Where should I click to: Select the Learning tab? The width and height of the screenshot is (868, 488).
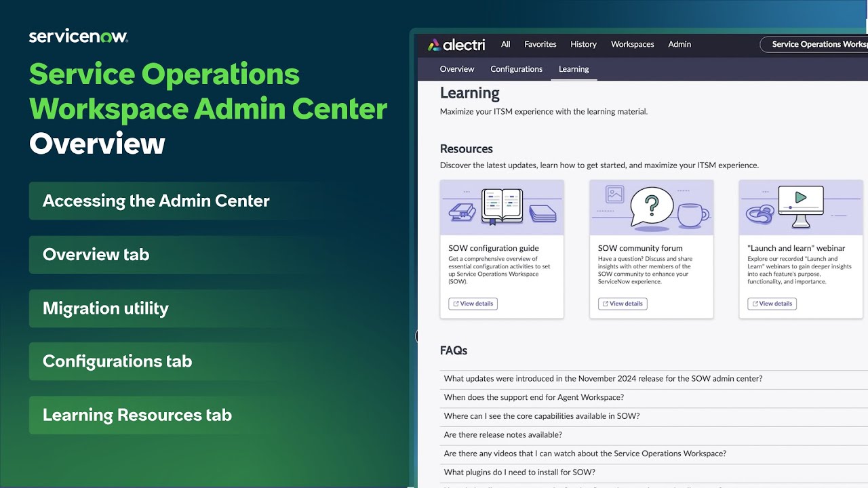(574, 69)
